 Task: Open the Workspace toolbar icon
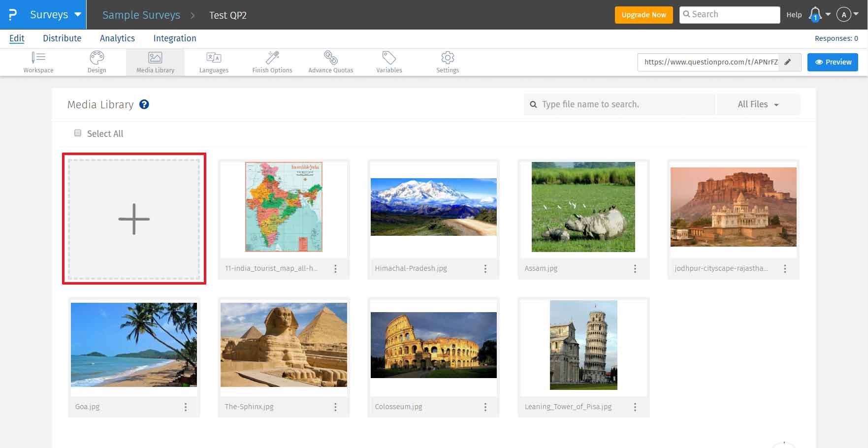[38, 58]
